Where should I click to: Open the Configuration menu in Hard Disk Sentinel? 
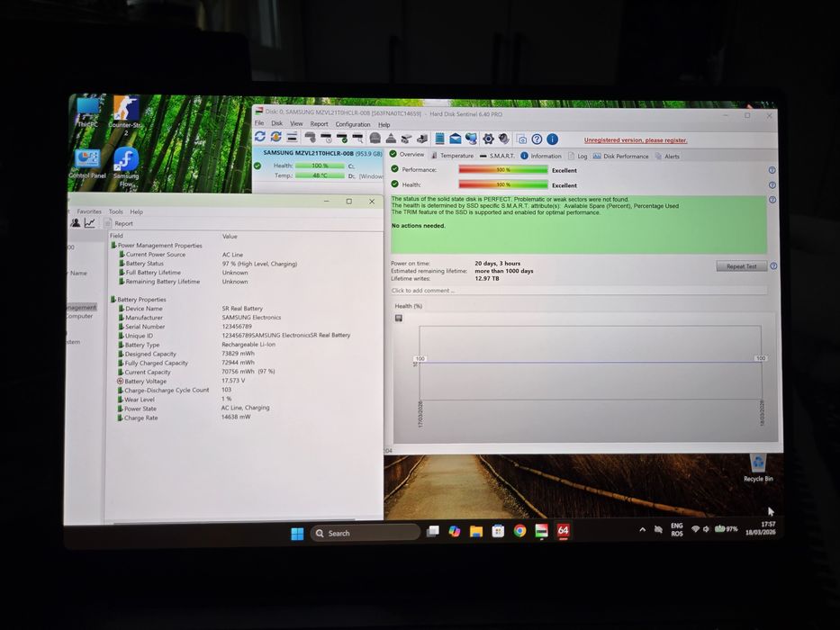(x=353, y=124)
